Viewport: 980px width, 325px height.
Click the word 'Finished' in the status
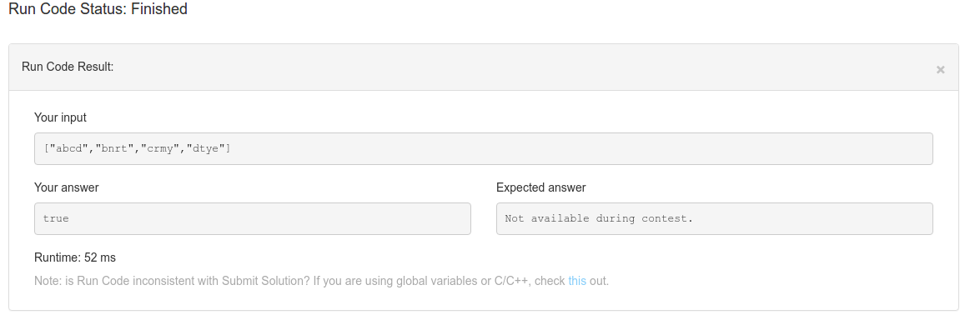pos(159,9)
